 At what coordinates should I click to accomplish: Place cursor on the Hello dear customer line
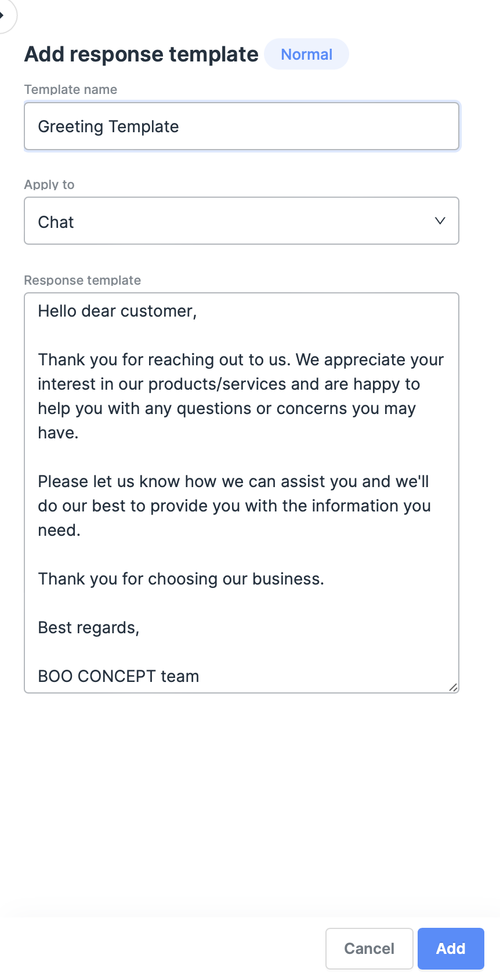click(x=118, y=311)
